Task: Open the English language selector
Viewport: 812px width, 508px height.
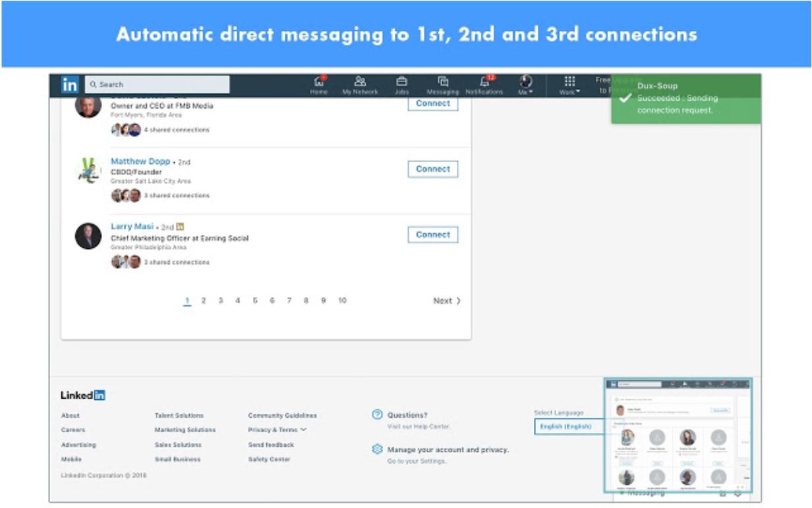Action: [x=569, y=426]
